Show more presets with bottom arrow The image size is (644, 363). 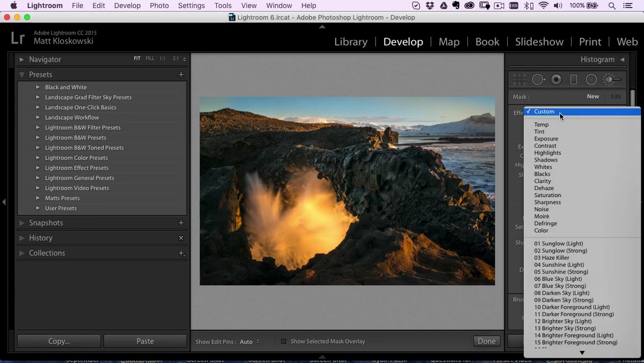point(582,353)
